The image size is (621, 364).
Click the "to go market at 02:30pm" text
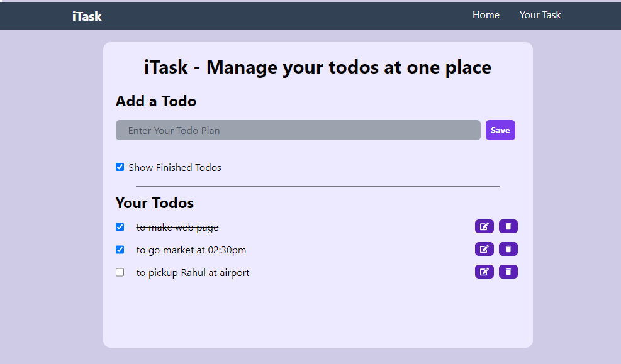coord(191,250)
